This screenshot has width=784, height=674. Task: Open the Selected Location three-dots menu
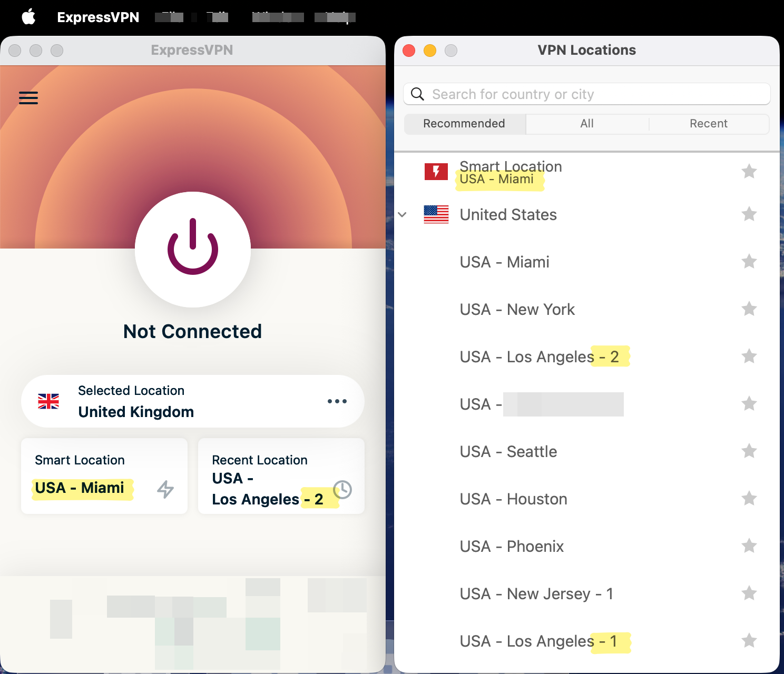point(337,401)
